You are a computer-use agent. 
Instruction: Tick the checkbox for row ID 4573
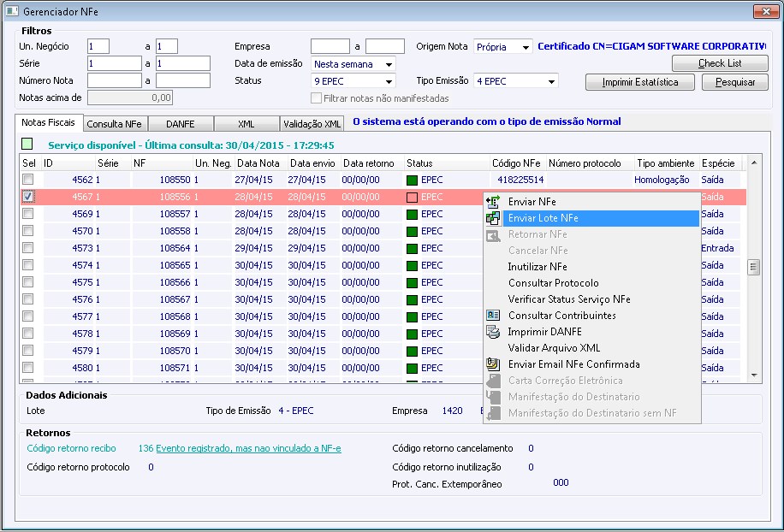pyautogui.click(x=28, y=248)
